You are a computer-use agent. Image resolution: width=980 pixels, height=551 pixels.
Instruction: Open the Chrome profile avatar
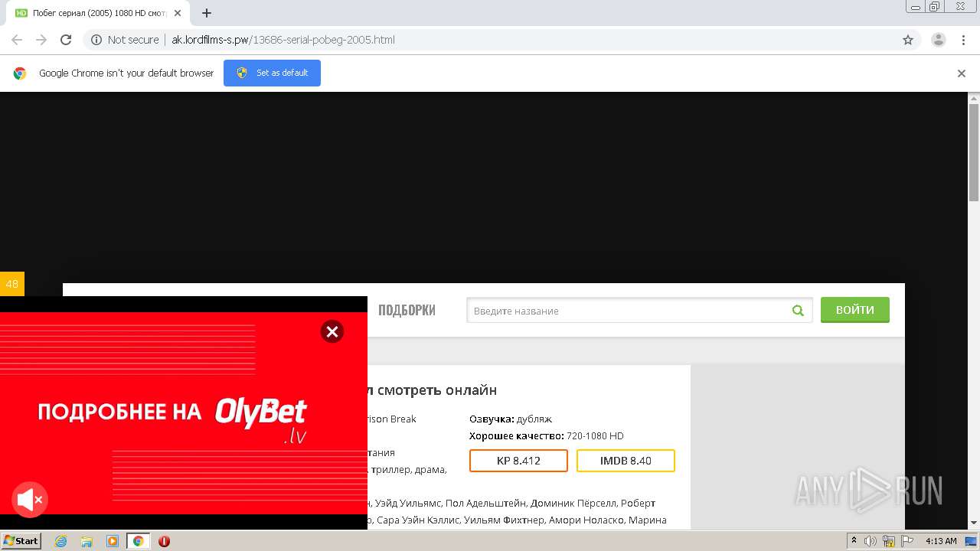939,40
